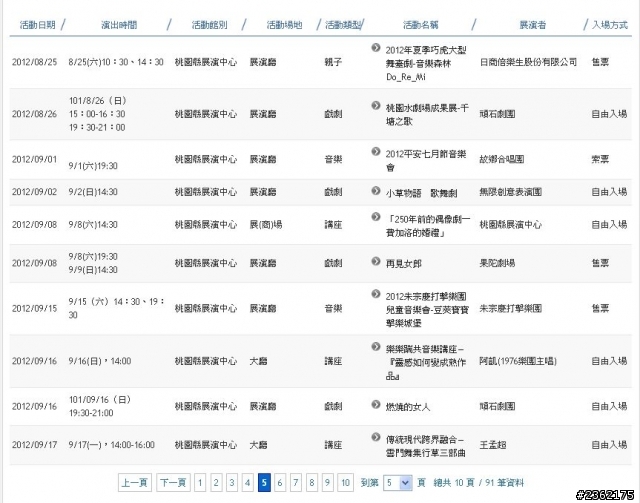The width and height of the screenshot is (640, 503).
Task: Select performer 阿凱(1976樂團主唱)
Action: point(518,361)
